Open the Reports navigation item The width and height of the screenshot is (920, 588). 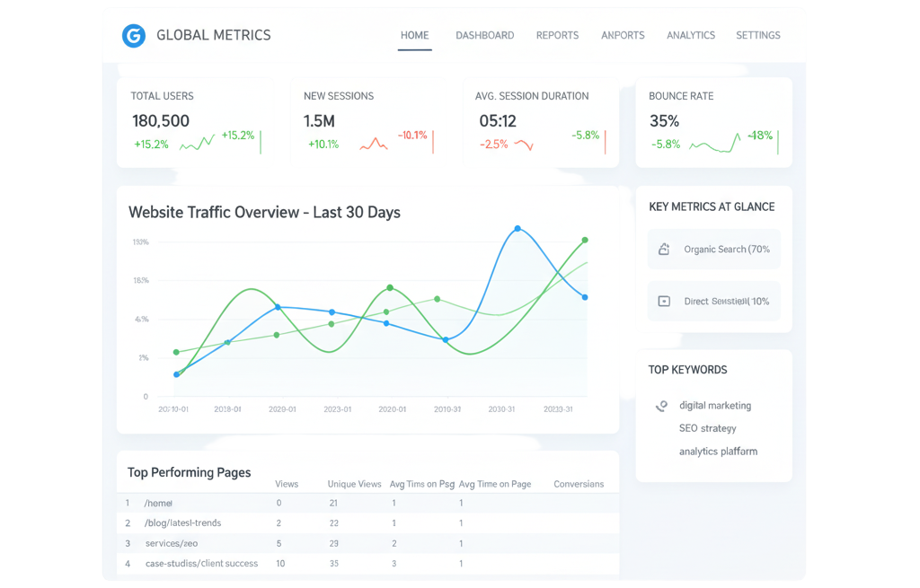pos(557,36)
